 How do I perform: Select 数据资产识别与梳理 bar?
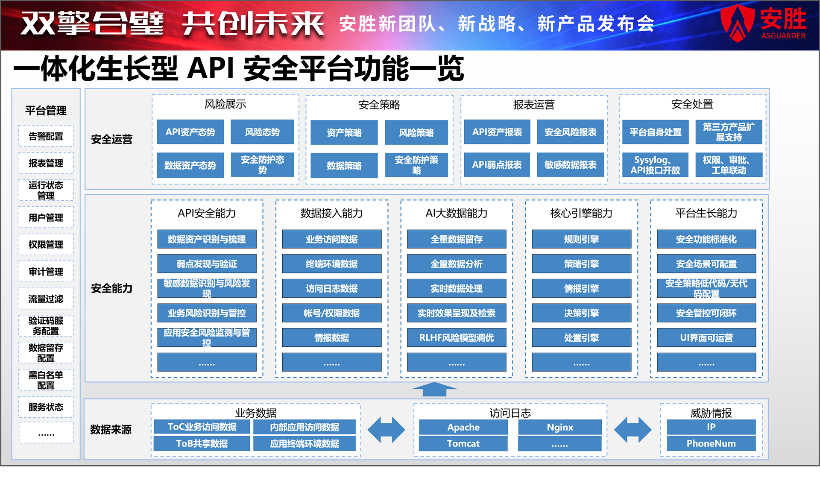pos(207,239)
